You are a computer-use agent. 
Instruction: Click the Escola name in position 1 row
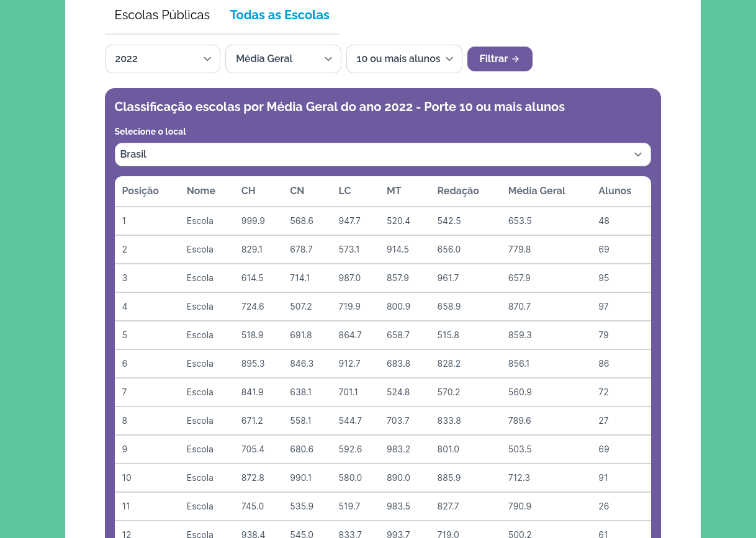[x=200, y=221]
